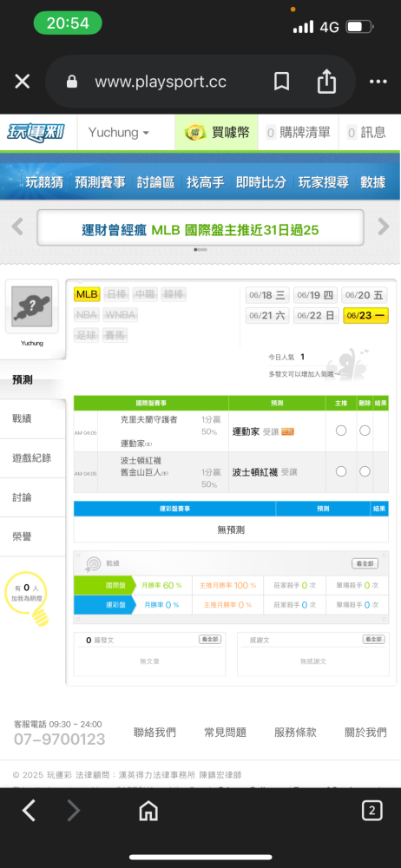
Task: Select 主推 radio for 波士頓紅襪 prediction
Action: [341, 471]
